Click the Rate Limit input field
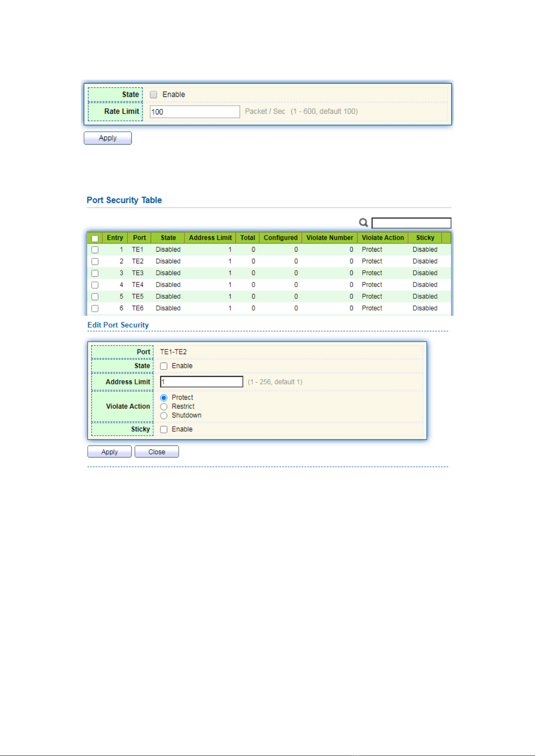Image resolution: width=535 pixels, height=756 pixels. pos(195,112)
